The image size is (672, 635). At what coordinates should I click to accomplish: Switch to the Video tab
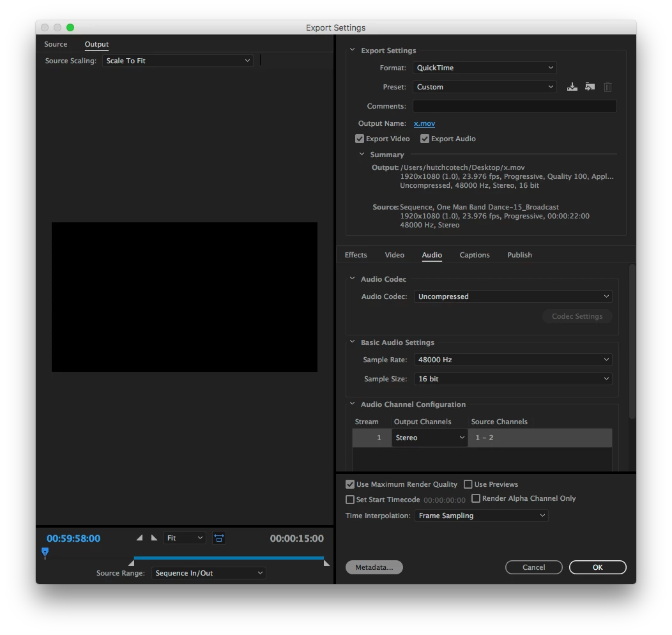394,255
